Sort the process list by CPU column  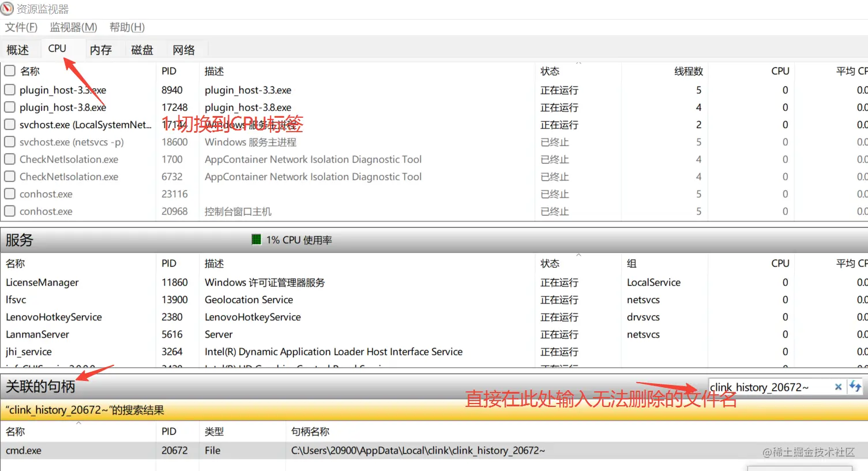780,71
